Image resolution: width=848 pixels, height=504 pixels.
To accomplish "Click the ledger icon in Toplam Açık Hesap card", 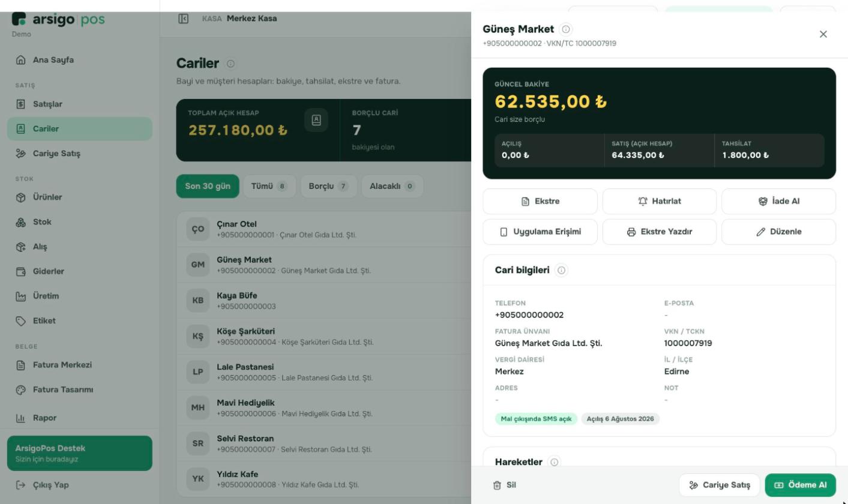I will click(316, 120).
